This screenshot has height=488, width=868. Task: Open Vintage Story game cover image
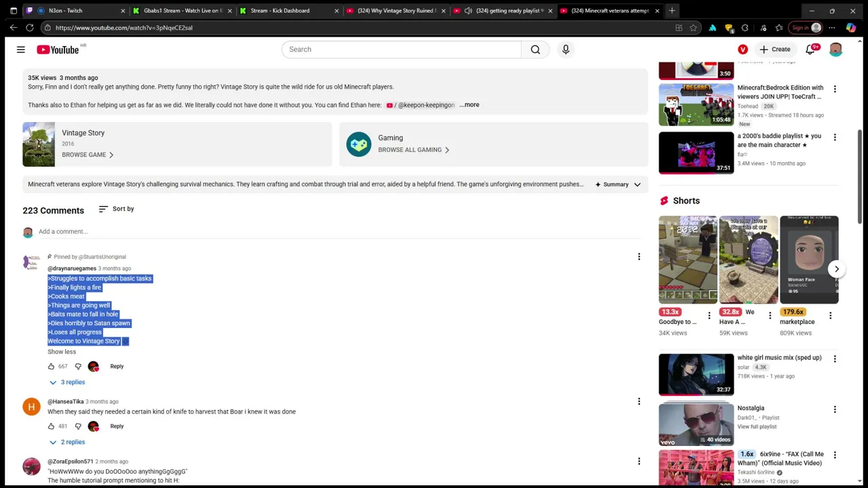tap(39, 144)
